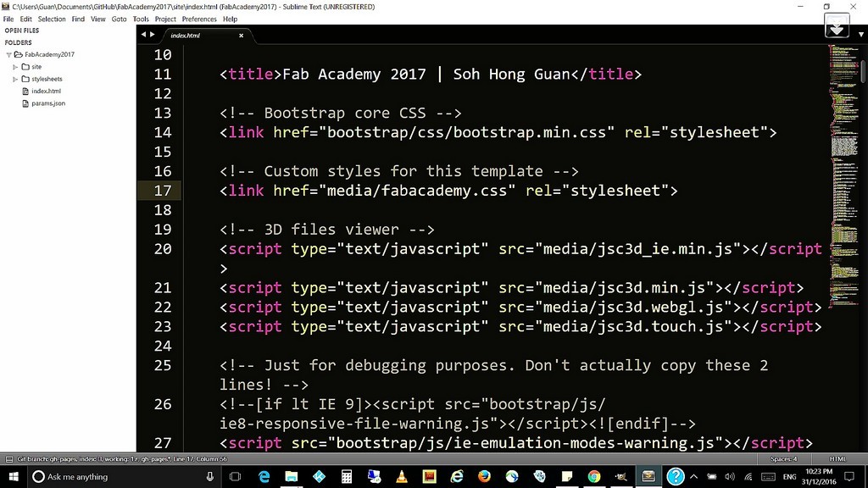Open the View menu
Viewport: 868px width, 488px height.
coord(98,19)
